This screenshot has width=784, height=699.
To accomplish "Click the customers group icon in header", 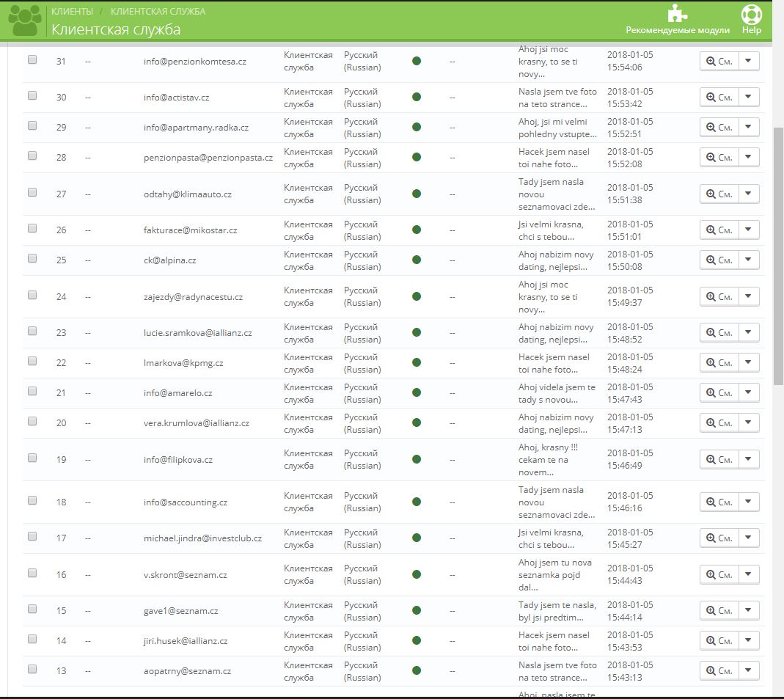I will [23, 21].
